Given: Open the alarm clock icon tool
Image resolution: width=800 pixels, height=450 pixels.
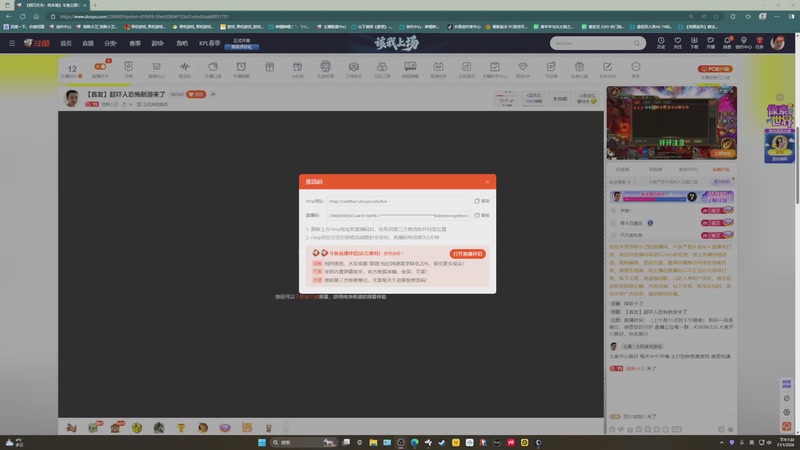Looking at the screenshot, I should tap(241, 67).
